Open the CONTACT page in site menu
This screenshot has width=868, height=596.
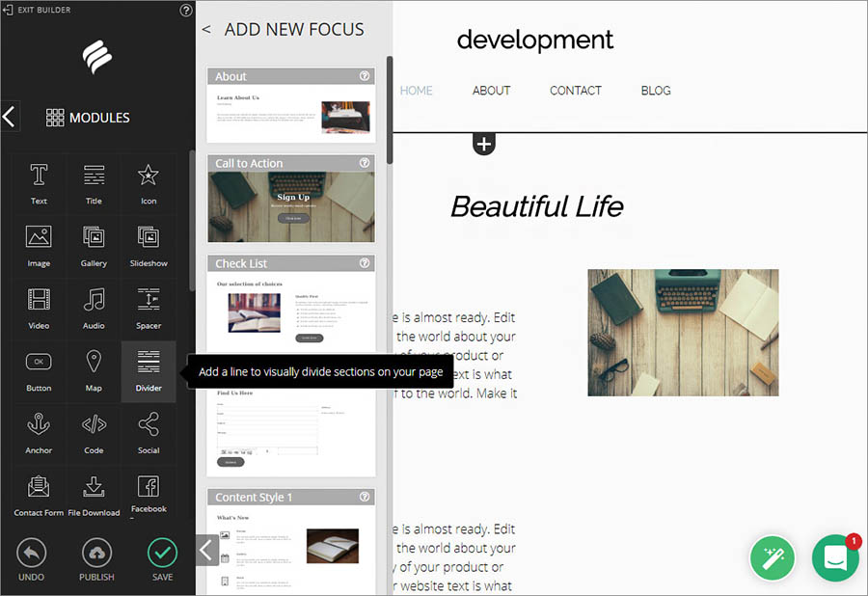point(575,91)
